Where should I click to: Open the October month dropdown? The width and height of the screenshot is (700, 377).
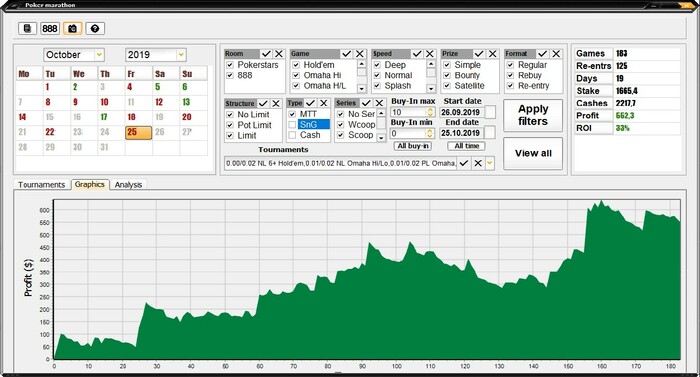pos(99,55)
